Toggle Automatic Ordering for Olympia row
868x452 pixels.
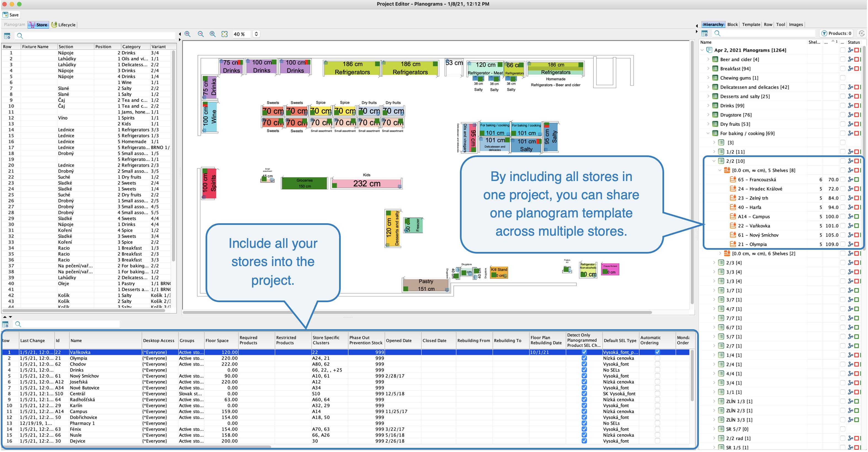coord(657,358)
